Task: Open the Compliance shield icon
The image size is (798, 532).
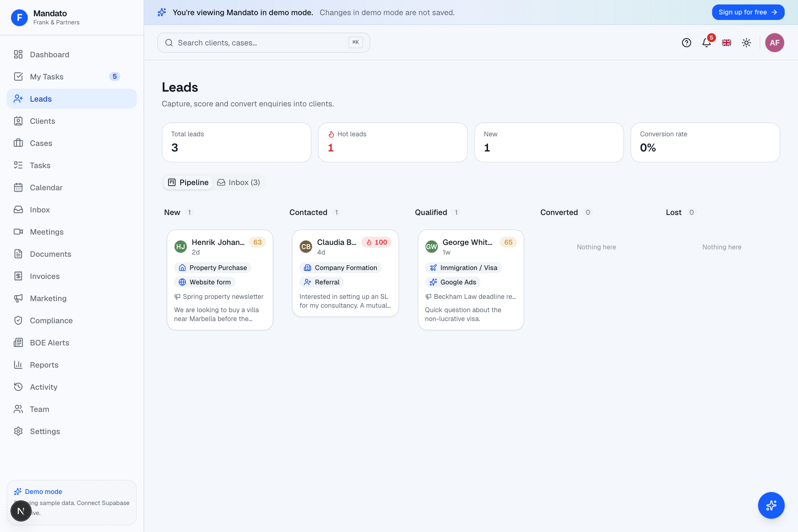Action: (x=18, y=321)
